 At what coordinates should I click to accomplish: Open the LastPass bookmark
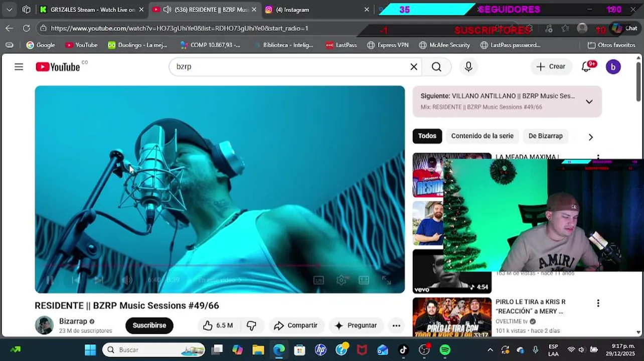pos(341,45)
